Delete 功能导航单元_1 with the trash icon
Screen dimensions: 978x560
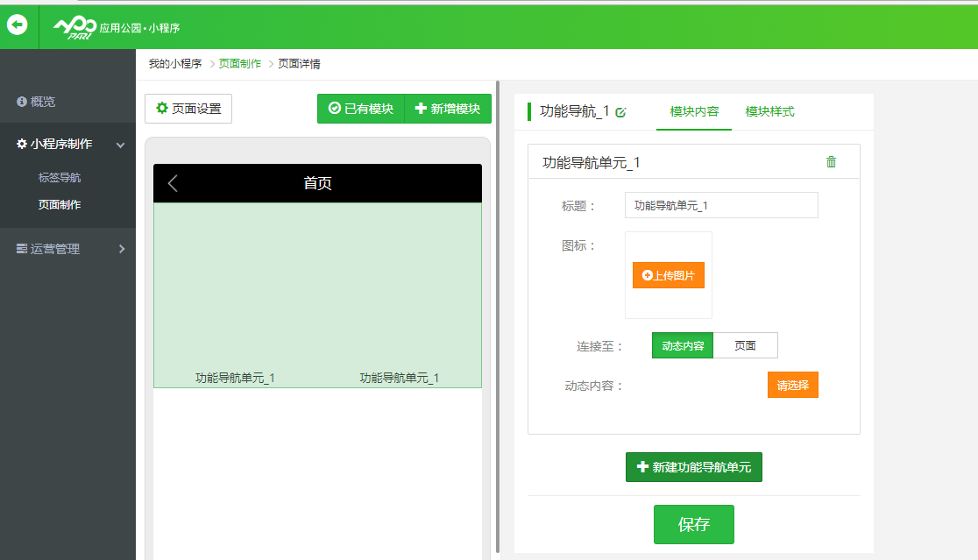pos(831,162)
